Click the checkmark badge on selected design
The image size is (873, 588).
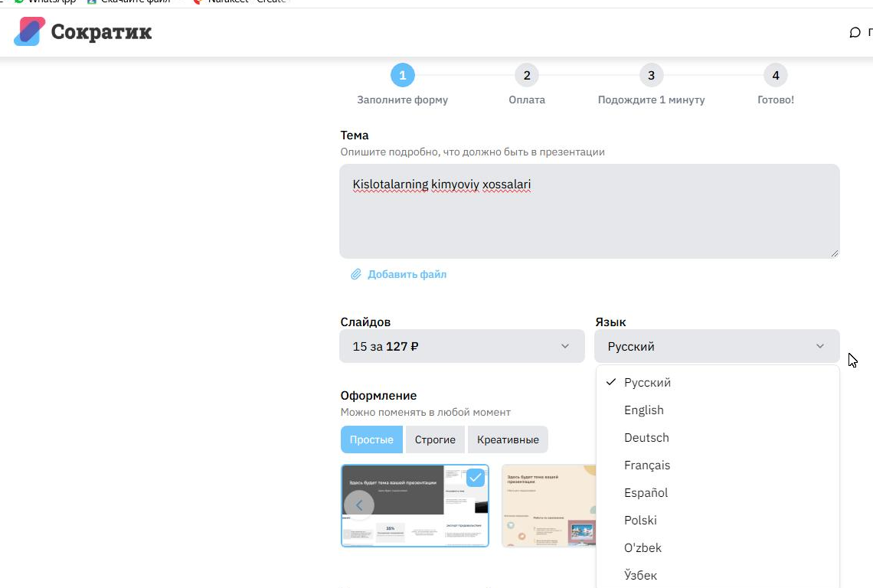(x=475, y=478)
